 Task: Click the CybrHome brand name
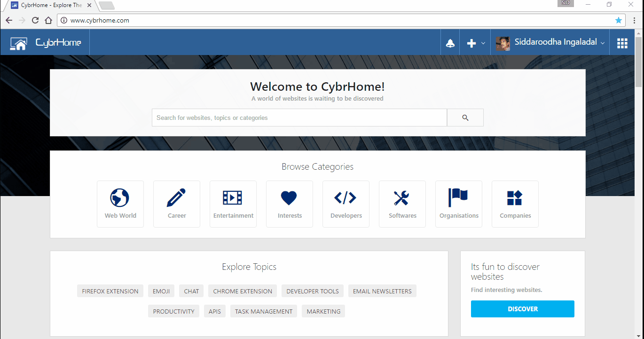58,43
